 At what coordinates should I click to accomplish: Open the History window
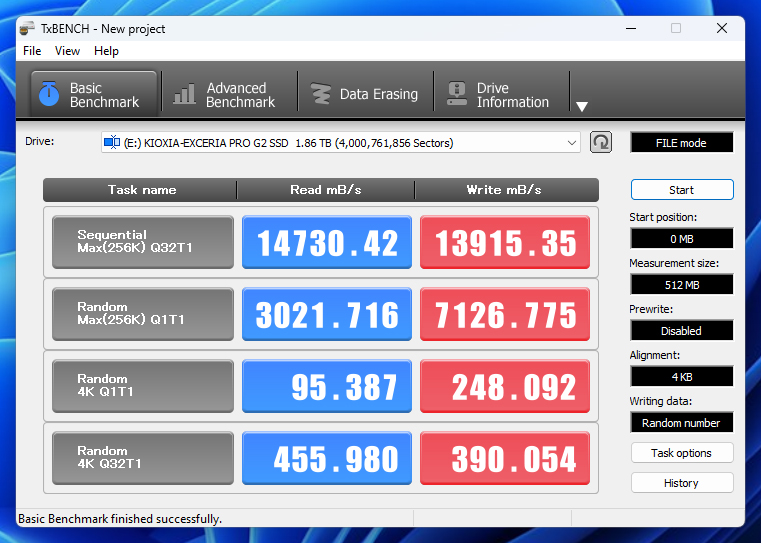point(682,483)
